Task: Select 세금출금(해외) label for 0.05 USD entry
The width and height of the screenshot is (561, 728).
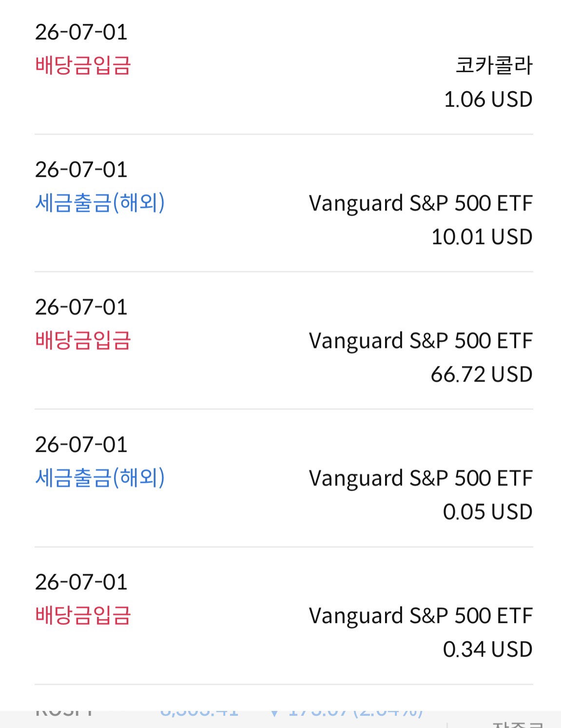Action: tap(100, 478)
